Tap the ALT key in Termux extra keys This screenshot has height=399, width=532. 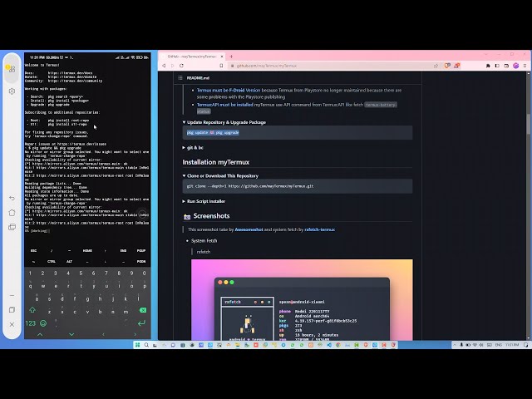[69, 262]
